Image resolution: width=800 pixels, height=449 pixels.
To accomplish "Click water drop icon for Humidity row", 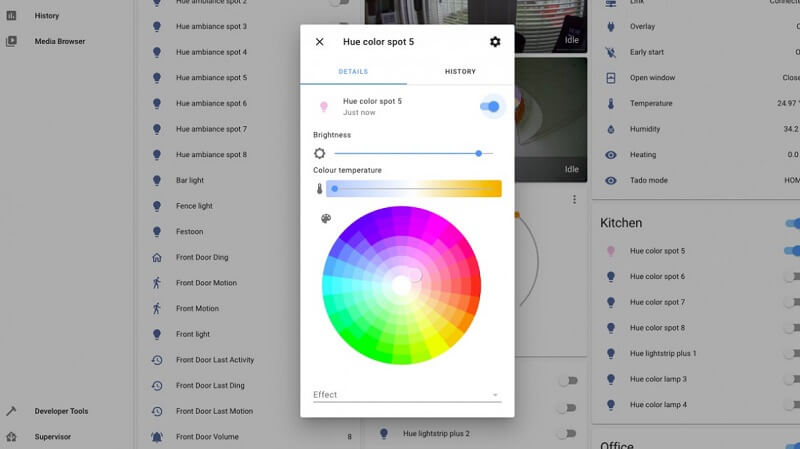I will pos(611,129).
